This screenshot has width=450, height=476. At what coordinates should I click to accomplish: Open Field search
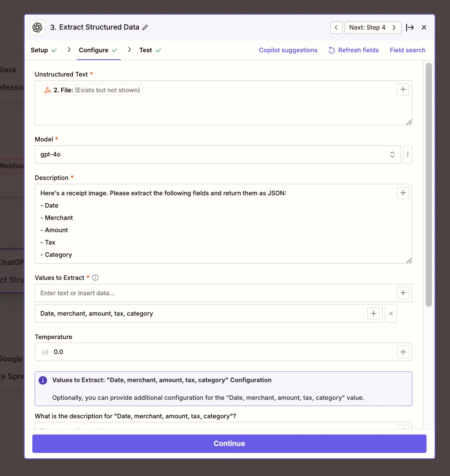pyautogui.click(x=408, y=50)
